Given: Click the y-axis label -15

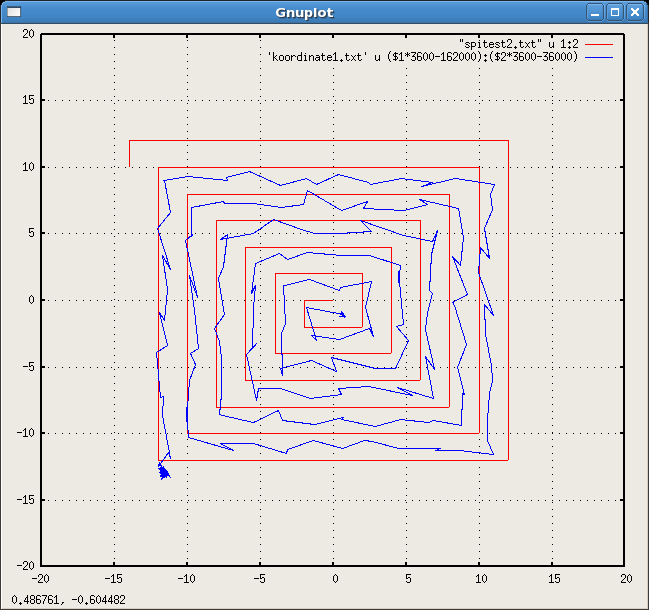Looking at the screenshot, I should point(26,500).
